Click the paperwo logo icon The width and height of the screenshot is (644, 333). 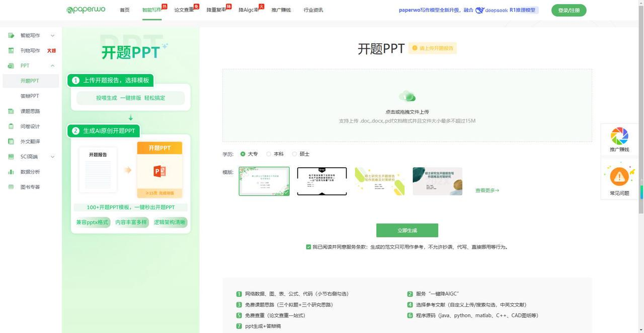[69, 10]
